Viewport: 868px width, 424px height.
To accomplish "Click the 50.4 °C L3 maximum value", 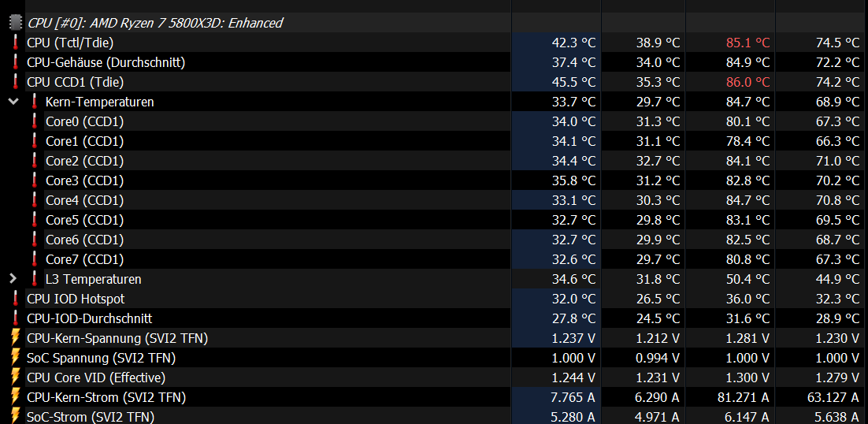I will point(747,279).
